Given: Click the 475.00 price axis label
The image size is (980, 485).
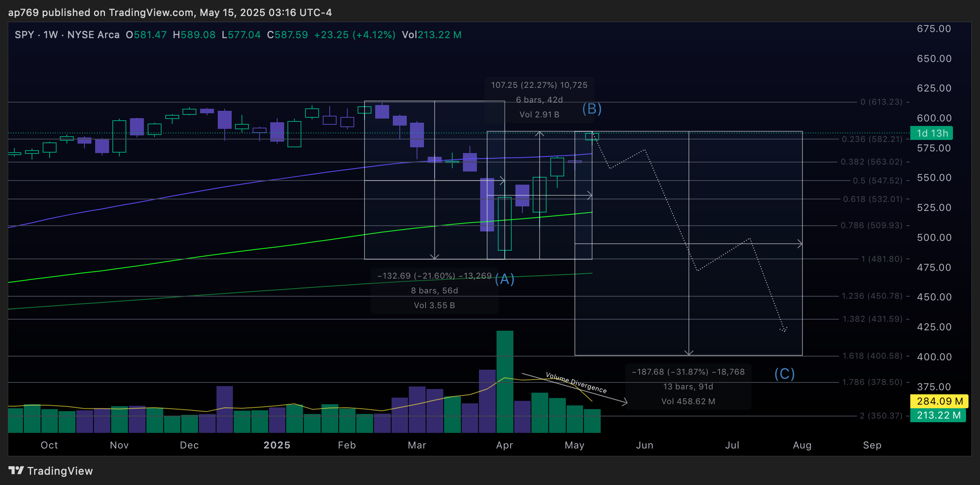Looking at the screenshot, I should [x=934, y=268].
